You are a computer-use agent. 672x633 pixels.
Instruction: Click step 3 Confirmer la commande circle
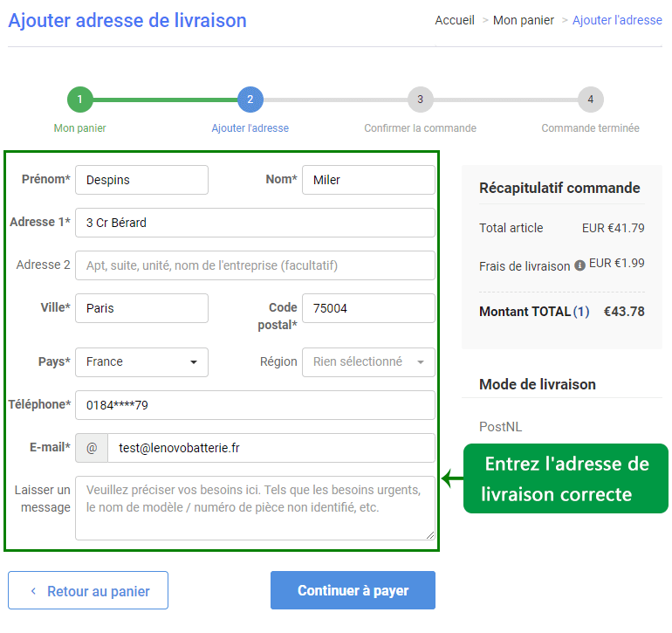420,100
